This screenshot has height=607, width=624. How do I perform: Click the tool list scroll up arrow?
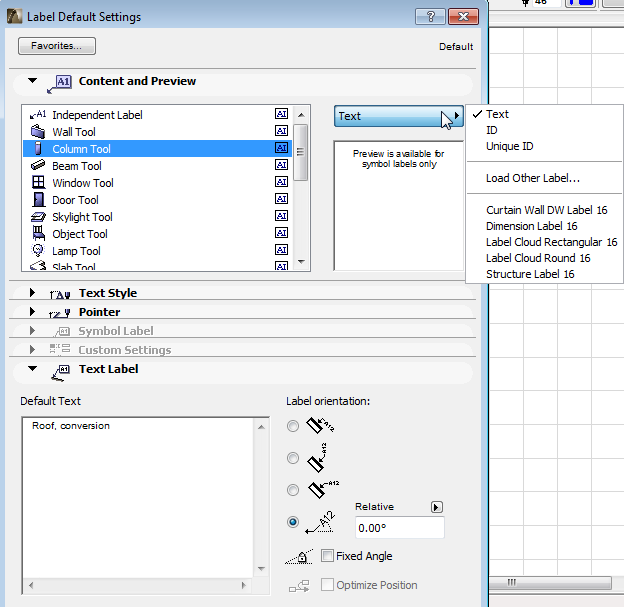301,115
